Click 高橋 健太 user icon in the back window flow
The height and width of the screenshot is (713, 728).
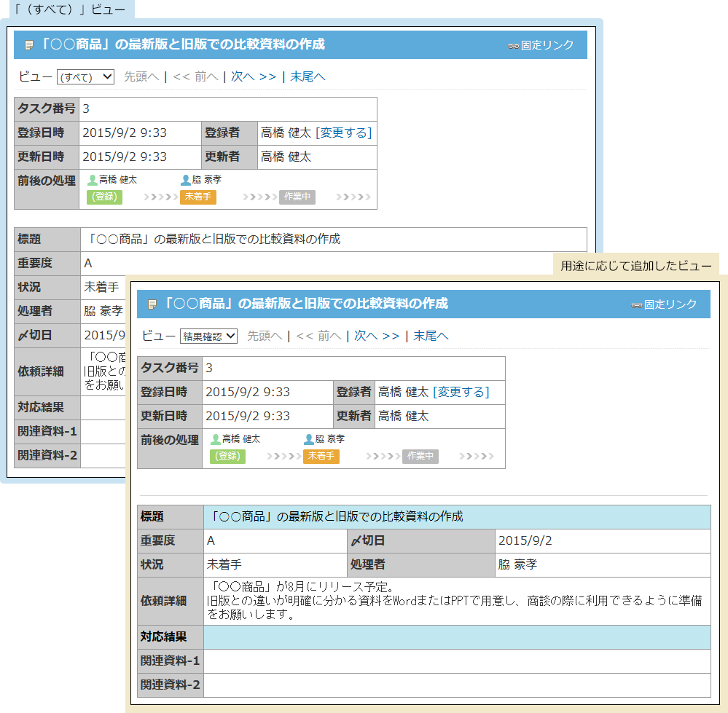click(93, 180)
